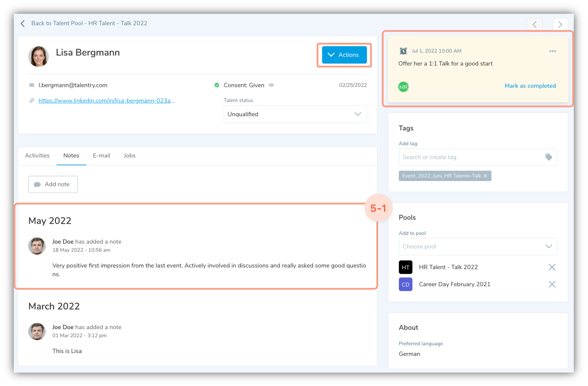Go to the previous talent profile arrow

(534, 24)
